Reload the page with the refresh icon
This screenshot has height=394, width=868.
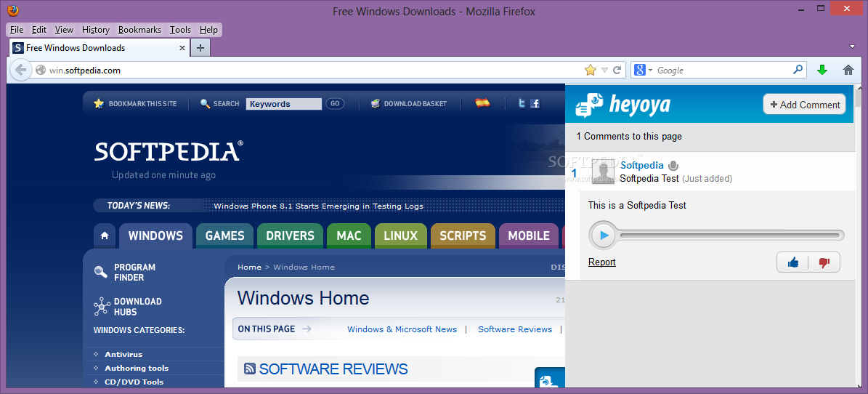(617, 71)
